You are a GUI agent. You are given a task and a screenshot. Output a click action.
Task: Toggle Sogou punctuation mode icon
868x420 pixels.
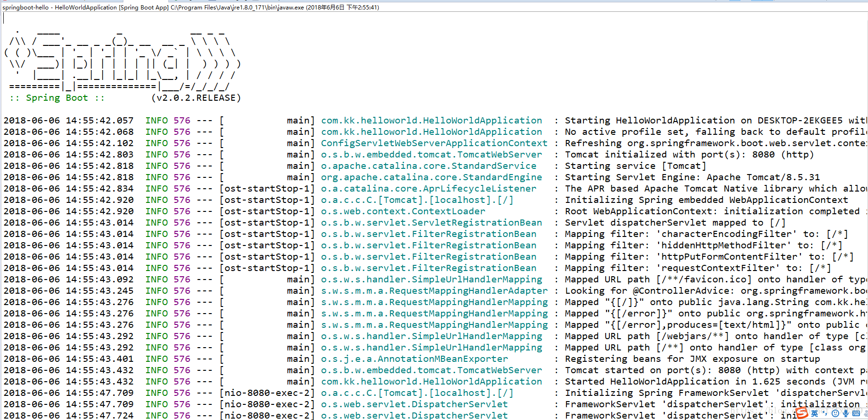point(825,413)
